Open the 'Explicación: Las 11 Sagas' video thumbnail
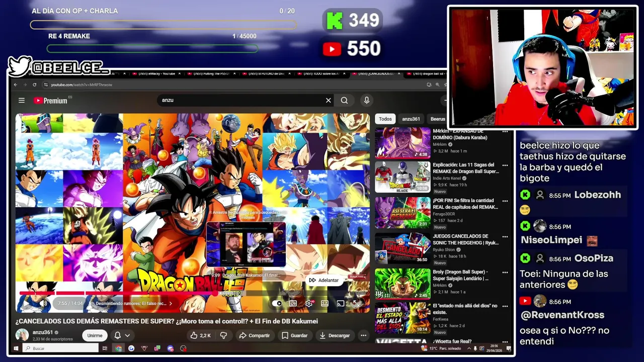 [403, 177]
